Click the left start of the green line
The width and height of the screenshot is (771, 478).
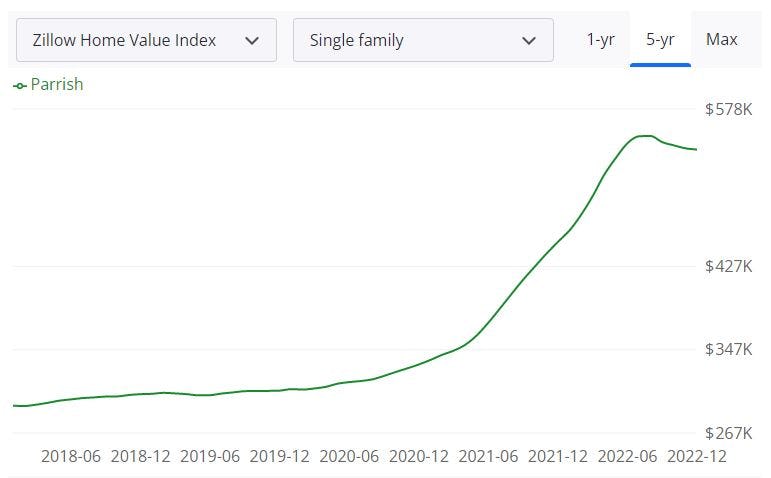pos(14,406)
